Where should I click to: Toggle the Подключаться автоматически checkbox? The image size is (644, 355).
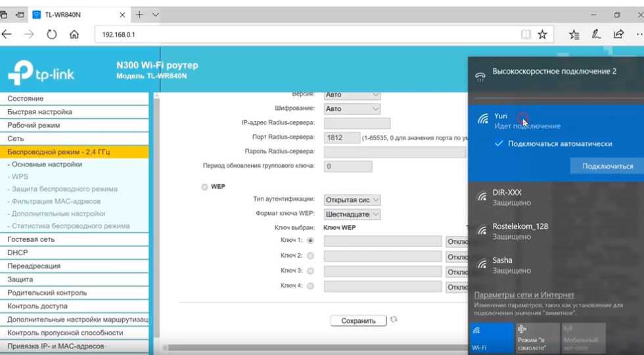(499, 143)
